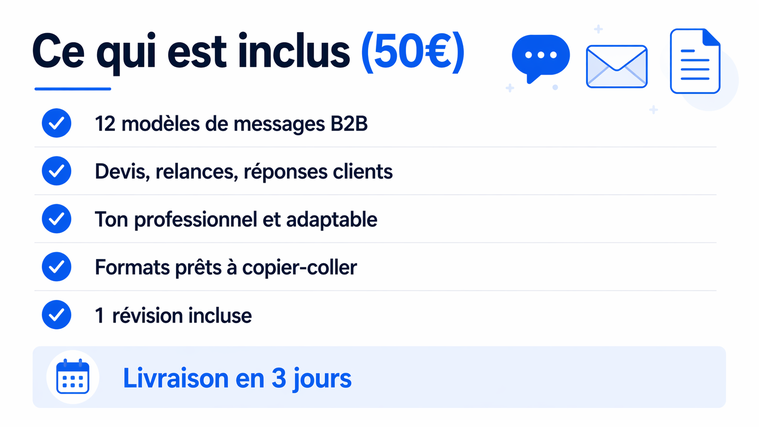The image size is (759, 427).
Task: Click the blue (50€) price label
Action: point(412,52)
